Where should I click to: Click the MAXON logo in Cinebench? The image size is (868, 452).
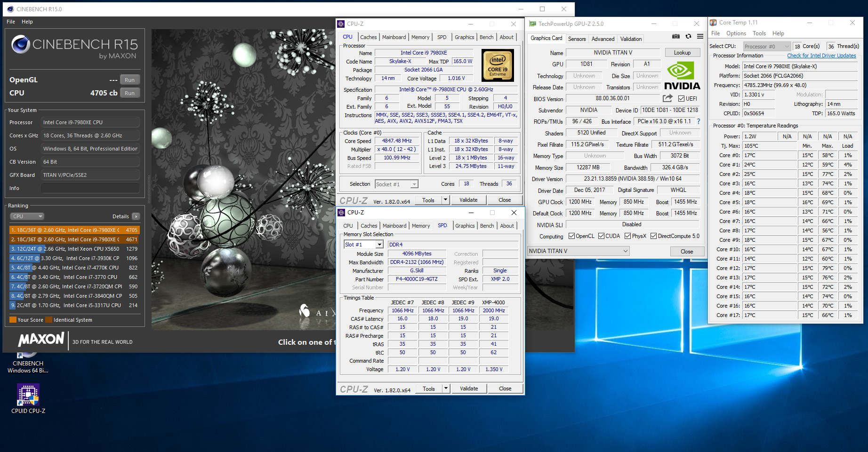point(41,339)
